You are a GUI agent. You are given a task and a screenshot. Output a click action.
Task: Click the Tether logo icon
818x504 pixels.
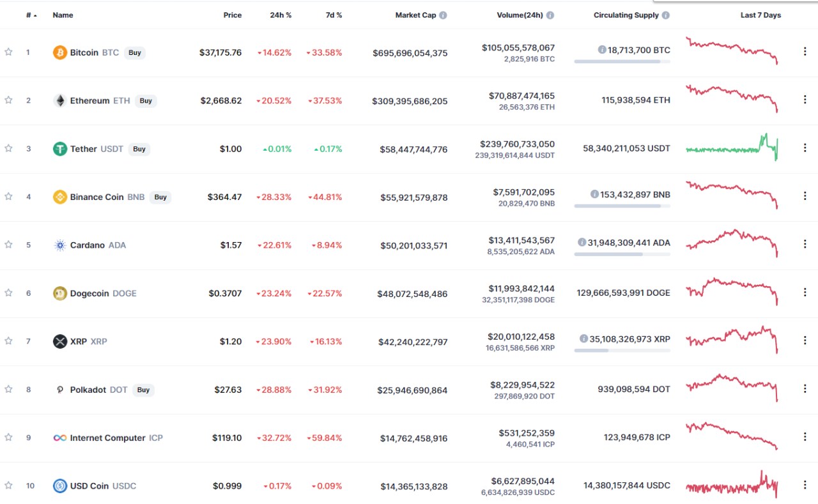(59, 149)
